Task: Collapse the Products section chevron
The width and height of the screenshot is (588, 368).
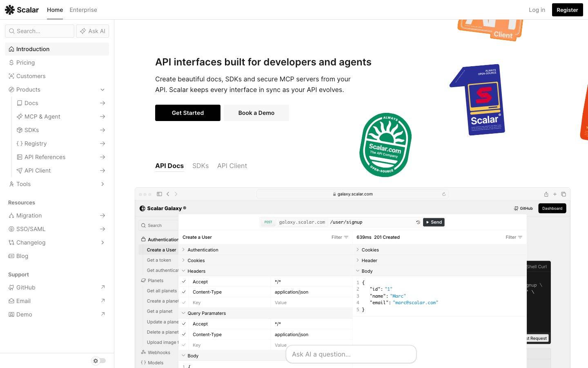Action: click(x=102, y=90)
